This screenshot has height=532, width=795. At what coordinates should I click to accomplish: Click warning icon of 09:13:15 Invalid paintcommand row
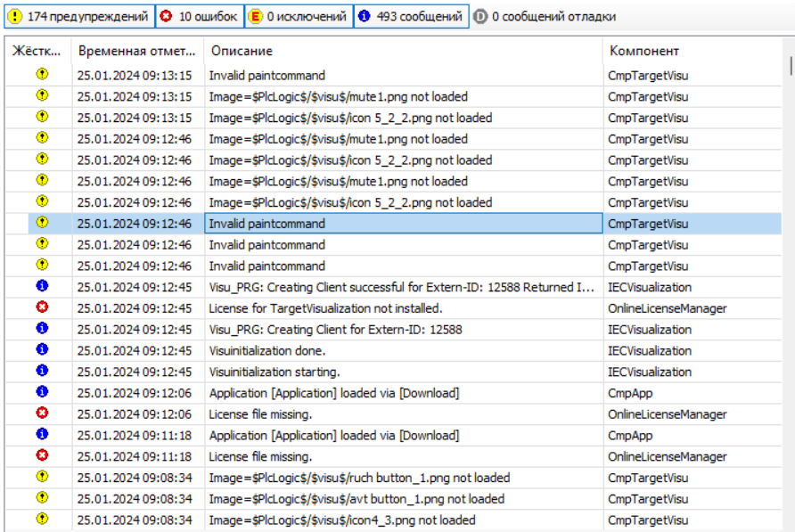(x=42, y=75)
